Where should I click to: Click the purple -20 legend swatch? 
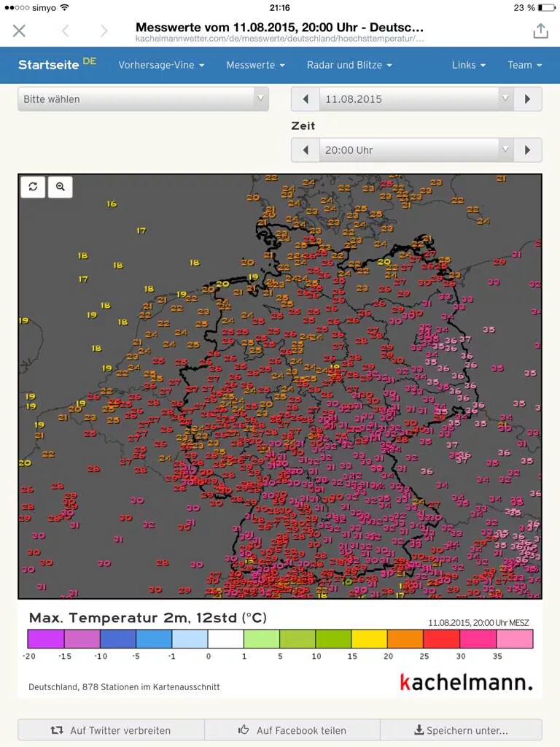tap(46, 639)
